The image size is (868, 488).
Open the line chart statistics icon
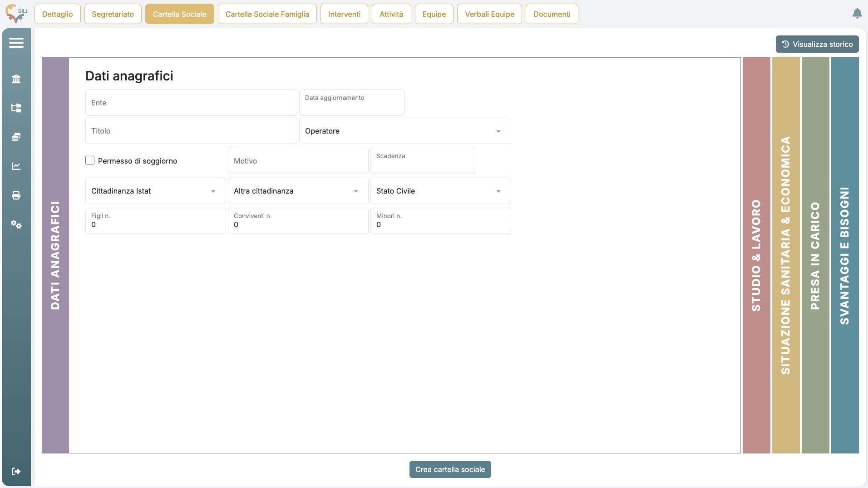pyautogui.click(x=16, y=166)
